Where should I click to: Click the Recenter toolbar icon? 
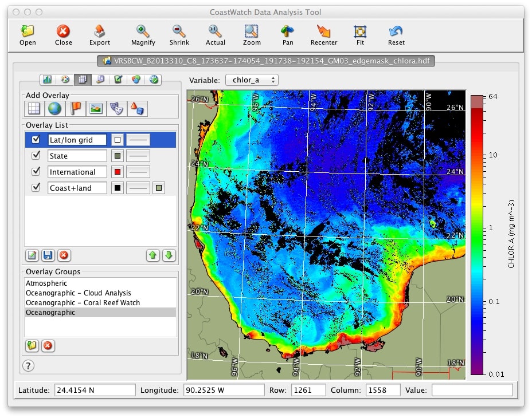coord(324,34)
